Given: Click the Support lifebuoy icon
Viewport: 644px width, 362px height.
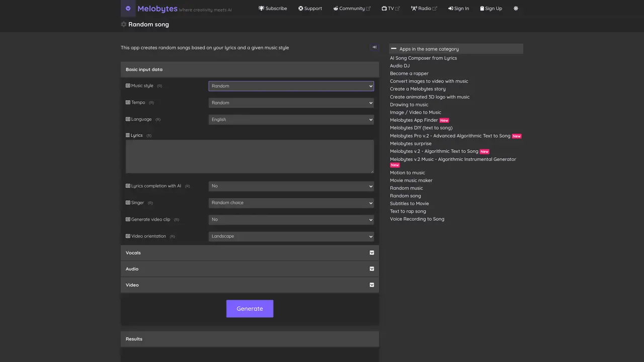Looking at the screenshot, I should tap(300, 9).
